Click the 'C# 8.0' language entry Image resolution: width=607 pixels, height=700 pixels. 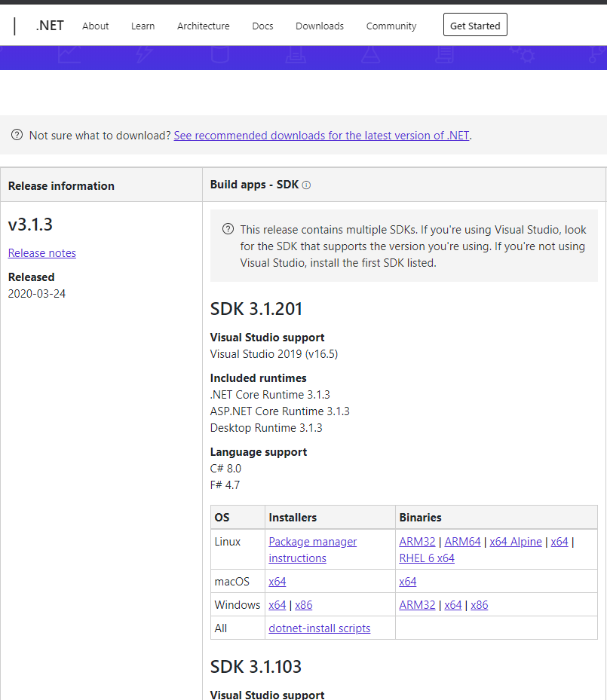pyautogui.click(x=225, y=469)
